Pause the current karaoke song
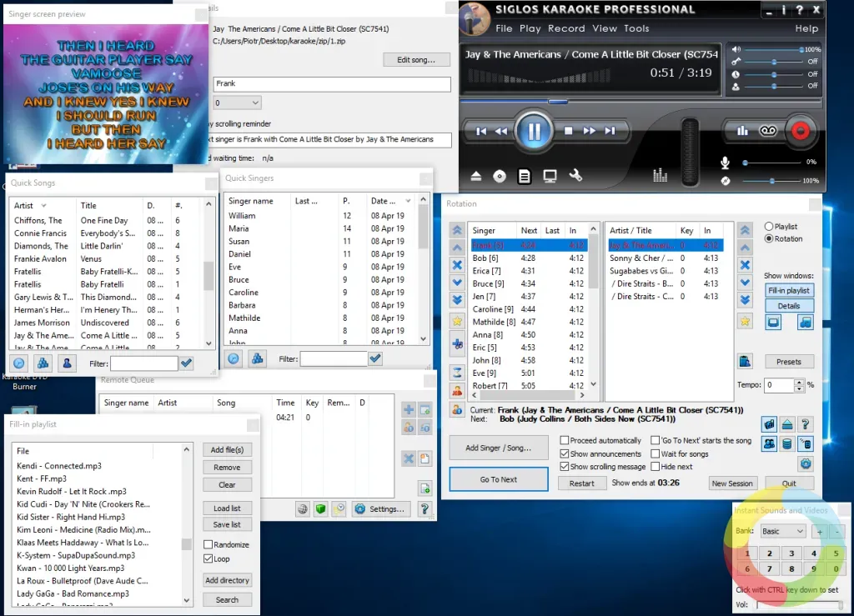This screenshot has width=854, height=616. point(534,131)
